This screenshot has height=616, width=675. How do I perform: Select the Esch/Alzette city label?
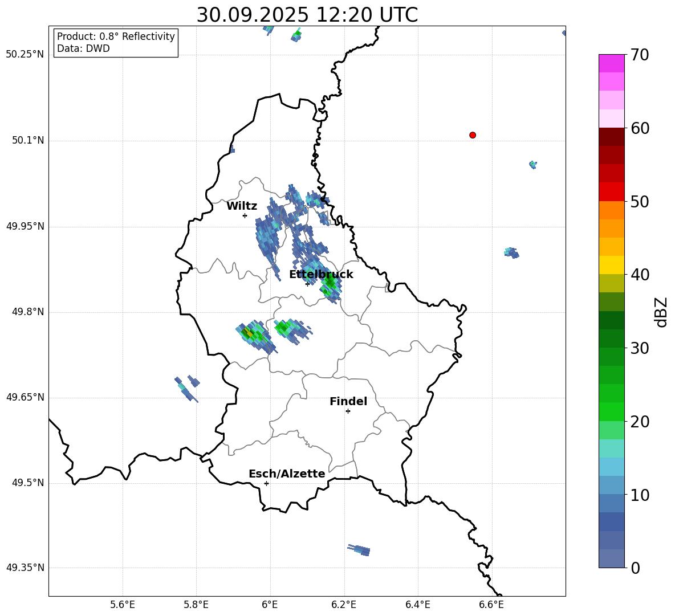tap(287, 474)
